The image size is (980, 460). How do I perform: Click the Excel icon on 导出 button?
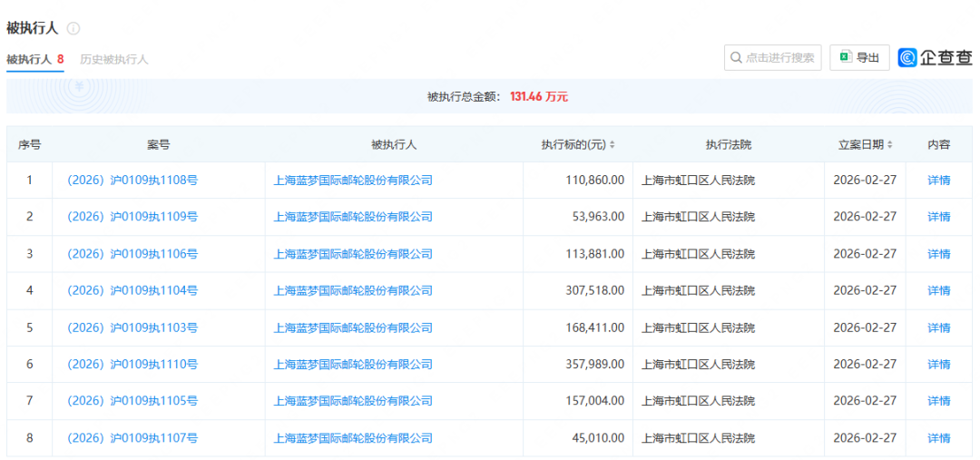coord(845,57)
